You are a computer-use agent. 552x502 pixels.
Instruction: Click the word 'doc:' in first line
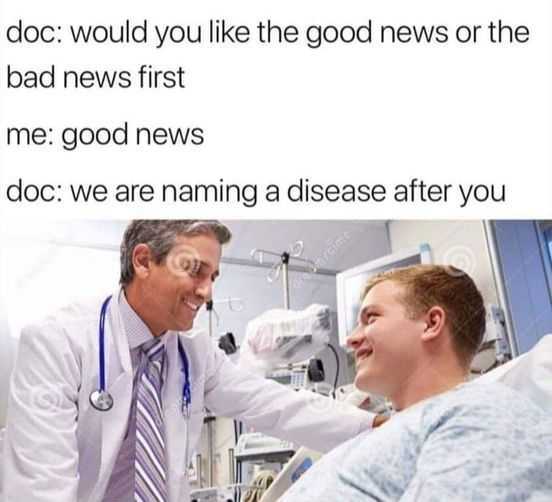point(34,32)
